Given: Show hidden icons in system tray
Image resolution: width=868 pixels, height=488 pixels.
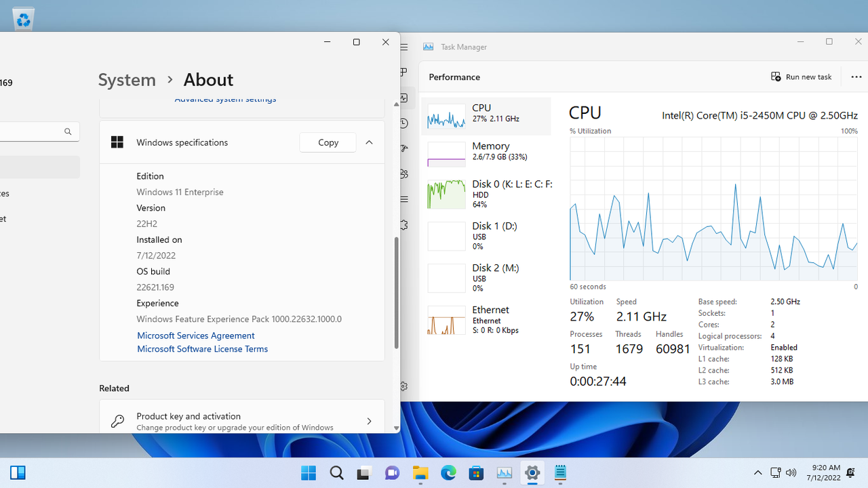Looking at the screenshot, I should 758,472.
